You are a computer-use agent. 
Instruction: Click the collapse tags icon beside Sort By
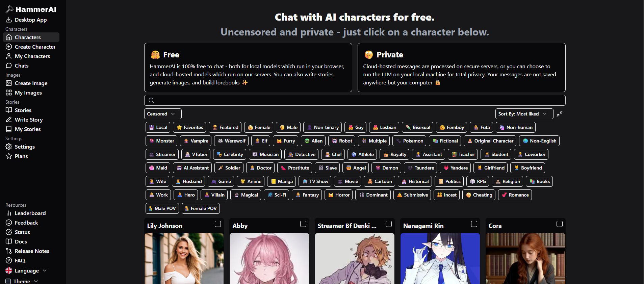[x=560, y=114]
